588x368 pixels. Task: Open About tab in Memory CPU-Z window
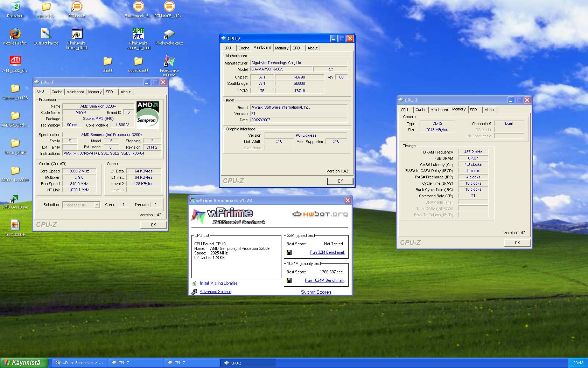click(490, 110)
